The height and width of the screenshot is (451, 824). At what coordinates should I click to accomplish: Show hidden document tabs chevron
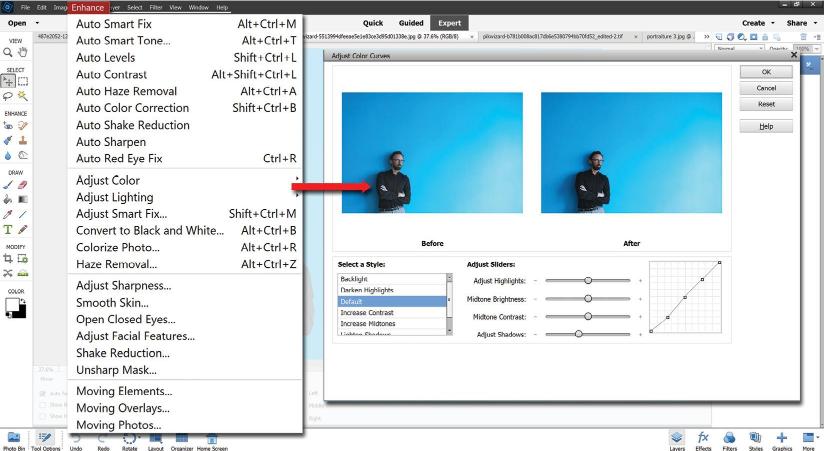point(706,37)
